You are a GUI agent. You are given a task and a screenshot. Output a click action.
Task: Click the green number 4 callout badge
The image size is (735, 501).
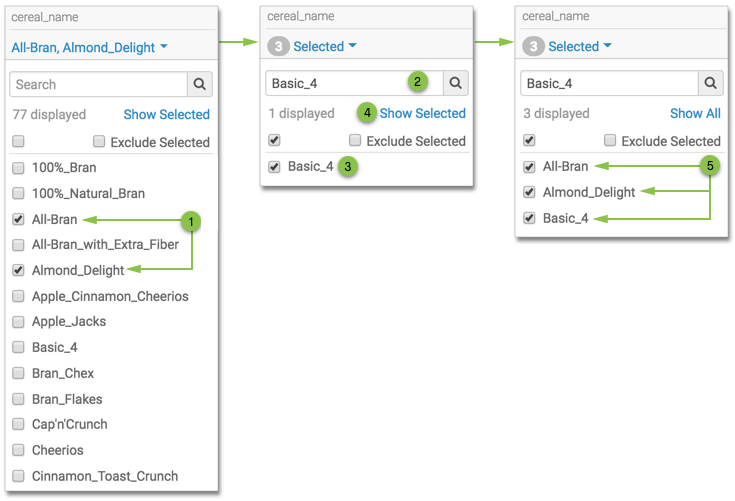click(x=367, y=113)
